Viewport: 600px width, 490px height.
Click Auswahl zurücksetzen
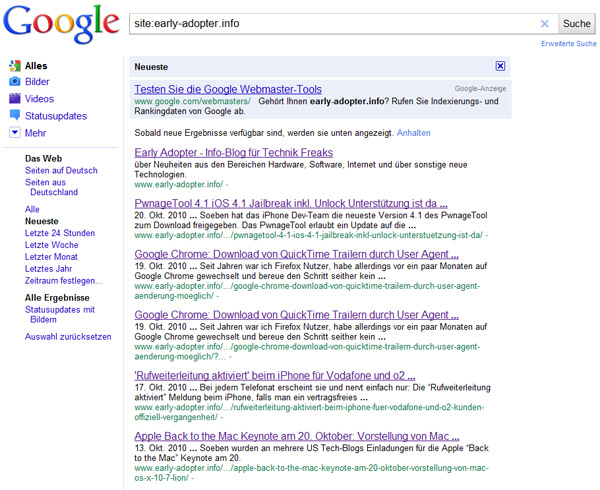click(x=68, y=337)
